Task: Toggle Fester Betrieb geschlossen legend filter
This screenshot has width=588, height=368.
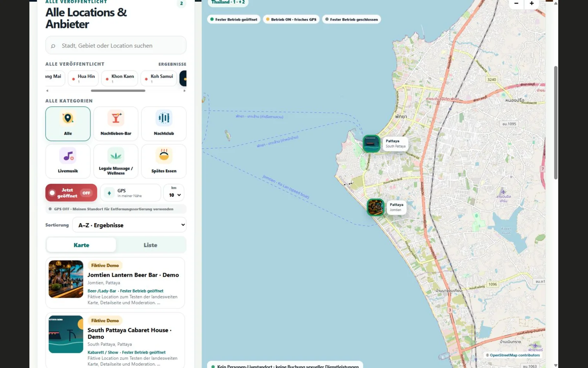Action: 351,20
